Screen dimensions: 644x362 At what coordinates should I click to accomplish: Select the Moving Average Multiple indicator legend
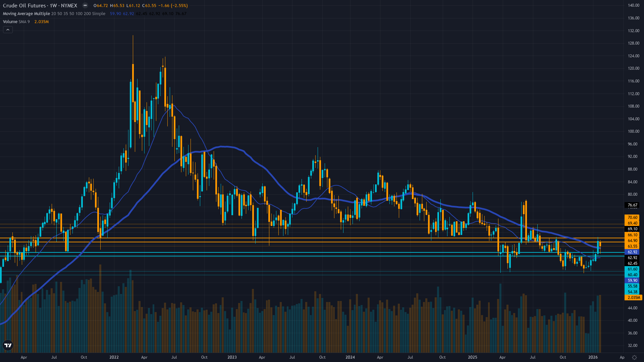[54, 14]
